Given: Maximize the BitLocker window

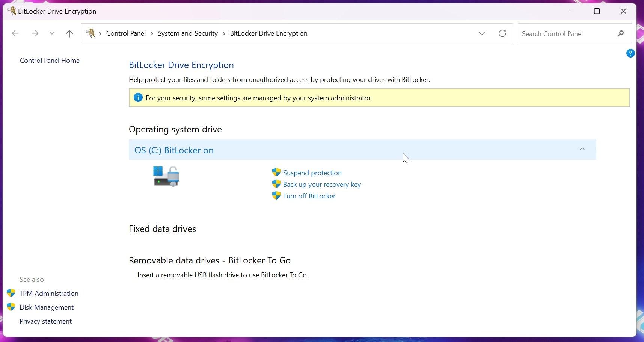Looking at the screenshot, I should tap(597, 11).
